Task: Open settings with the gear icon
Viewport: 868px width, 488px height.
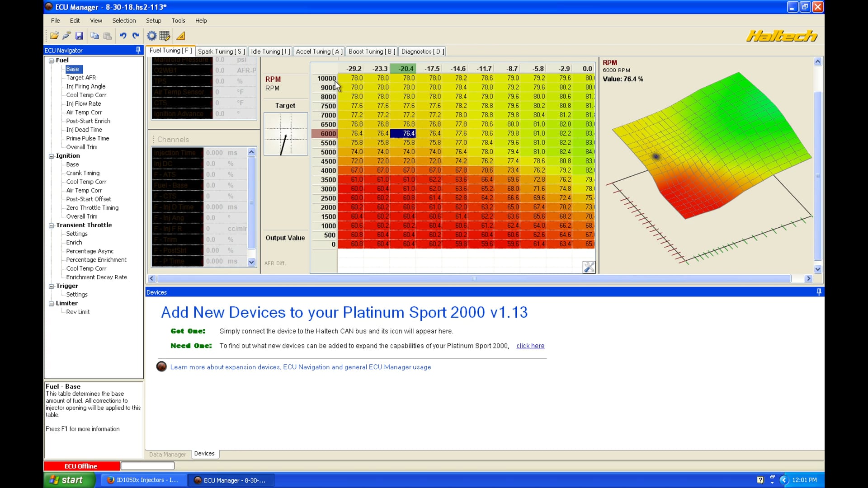Action: click(151, 36)
